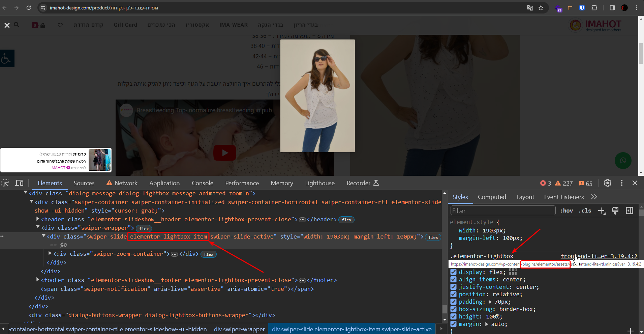Uncheck the justify-content: center property

click(x=453, y=287)
